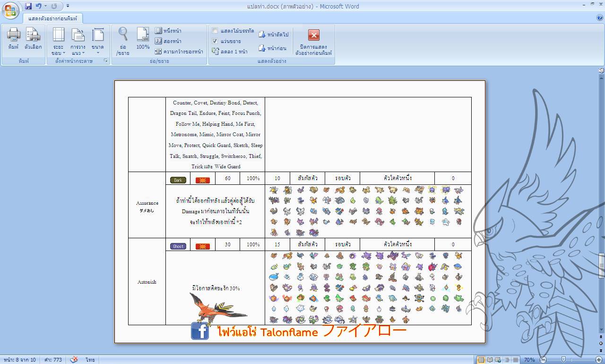
Task: Open the Customize Quick Access Toolbar dropdown arrow
Action: [68, 6]
